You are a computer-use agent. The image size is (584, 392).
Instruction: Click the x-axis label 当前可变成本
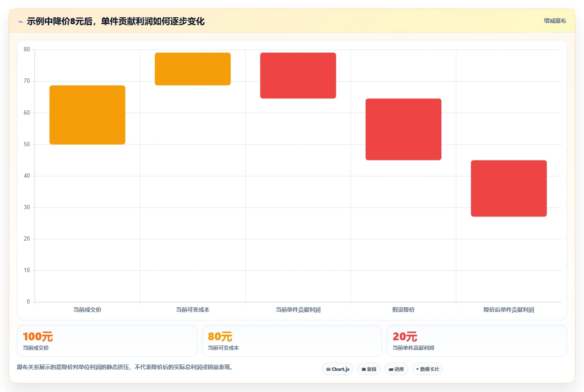[193, 310]
